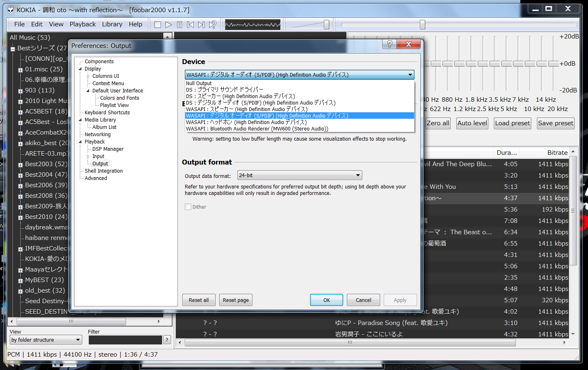
Task: Select Shell Integration in preferences tree
Action: click(103, 171)
